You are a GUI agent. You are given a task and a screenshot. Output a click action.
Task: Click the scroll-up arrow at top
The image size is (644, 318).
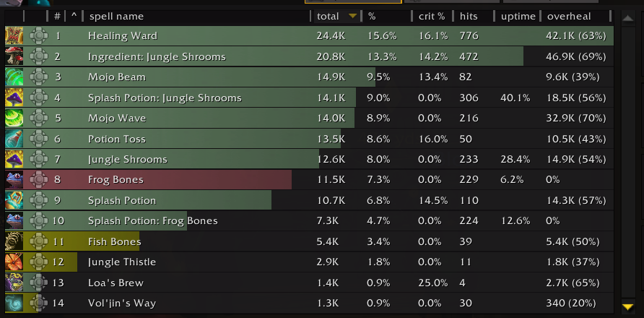pyautogui.click(x=628, y=19)
